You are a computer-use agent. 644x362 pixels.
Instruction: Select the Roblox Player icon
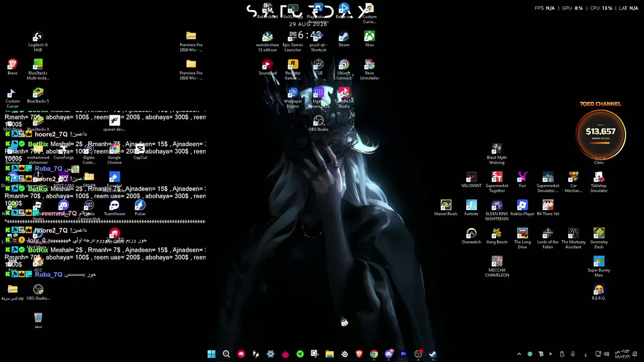pos(522,208)
